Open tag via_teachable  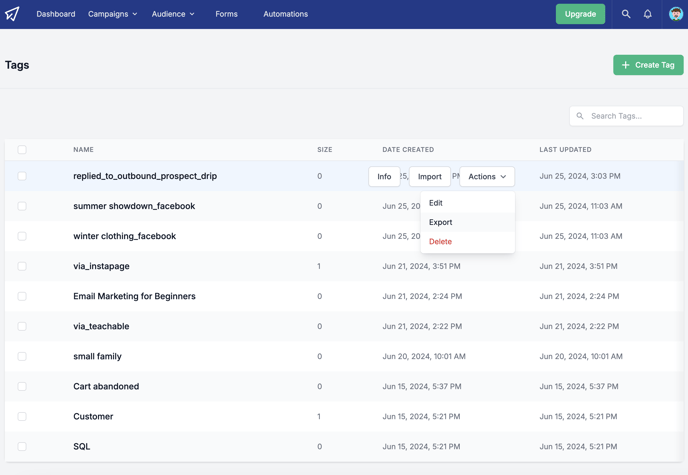pyautogui.click(x=101, y=326)
